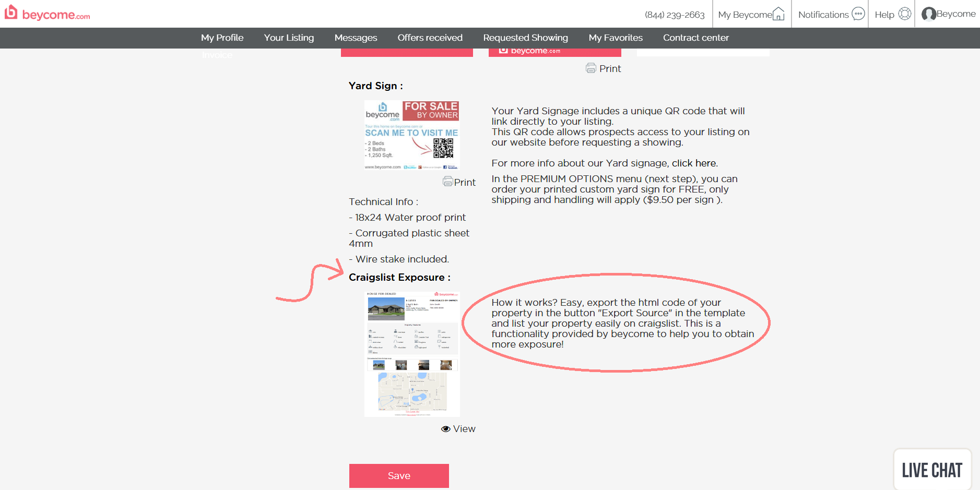980x490 pixels.
Task: Follow the 'click here' yard signage link
Action: (x=694, y=163)
